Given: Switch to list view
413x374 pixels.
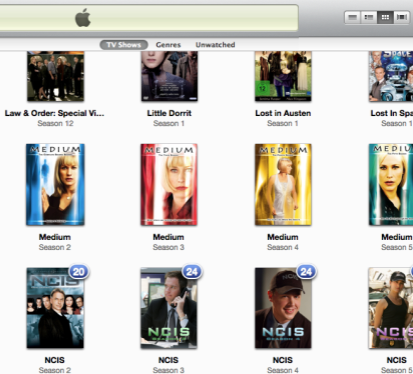Looking at the screenshot, I should (352, 17).
